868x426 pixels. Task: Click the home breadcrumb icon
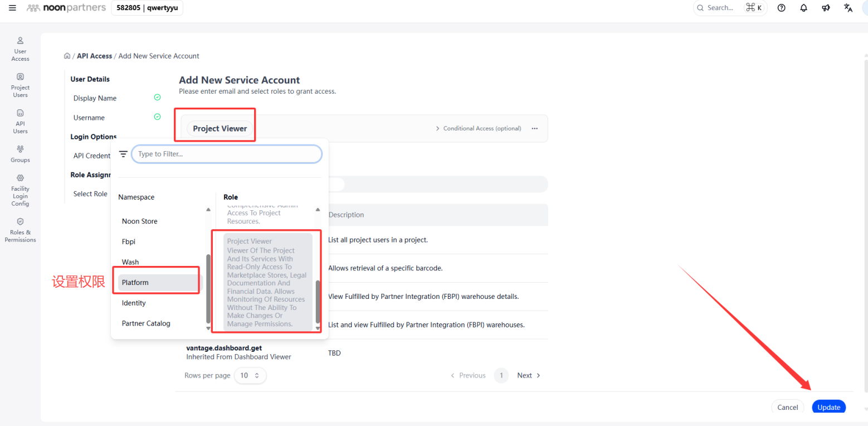click(67, 56)
